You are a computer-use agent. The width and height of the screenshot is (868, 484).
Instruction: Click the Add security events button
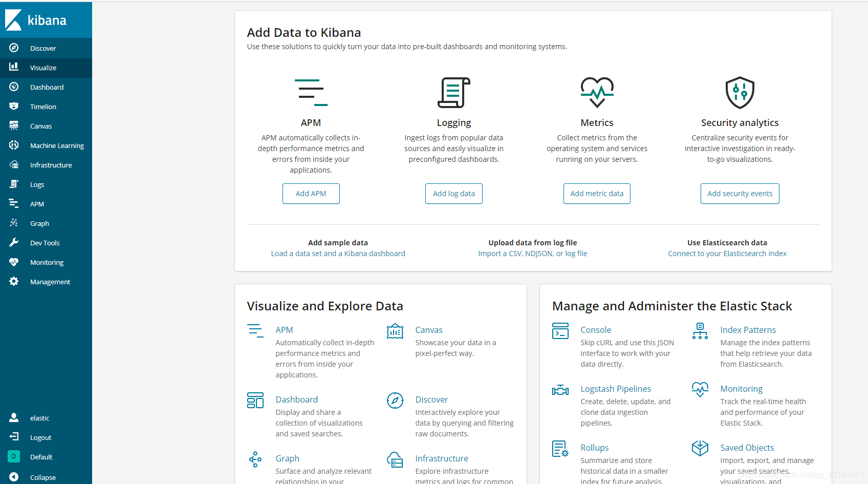(740, 194)
